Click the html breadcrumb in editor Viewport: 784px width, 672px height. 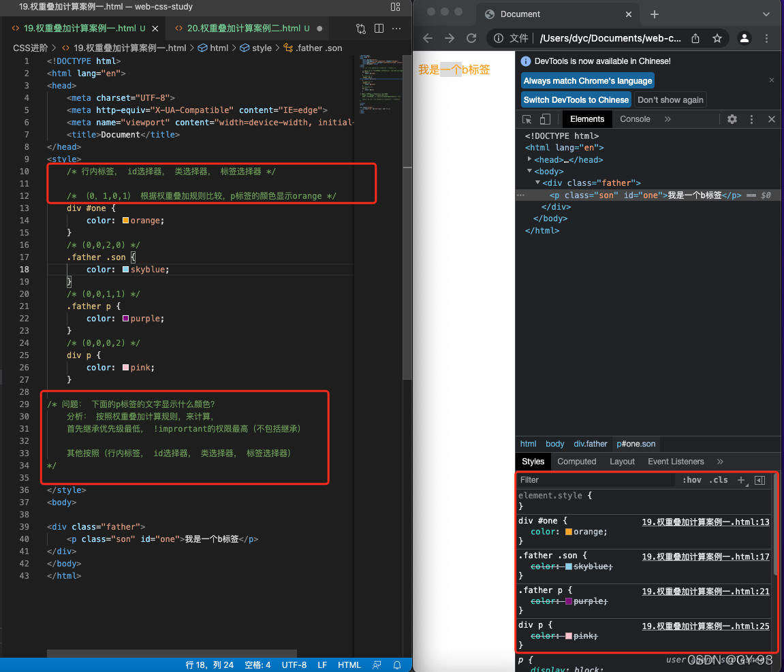(213, 48)
